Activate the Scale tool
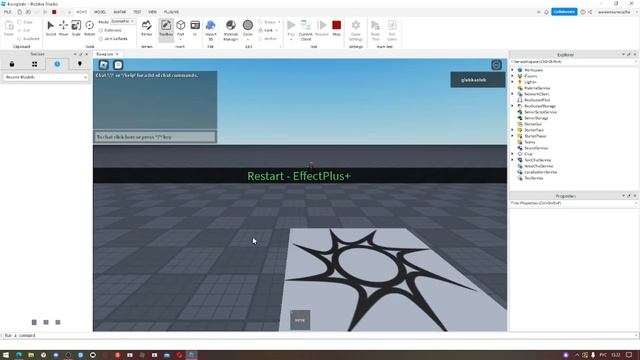The width and height of the screenshot is (640, 360). [76, 28]
